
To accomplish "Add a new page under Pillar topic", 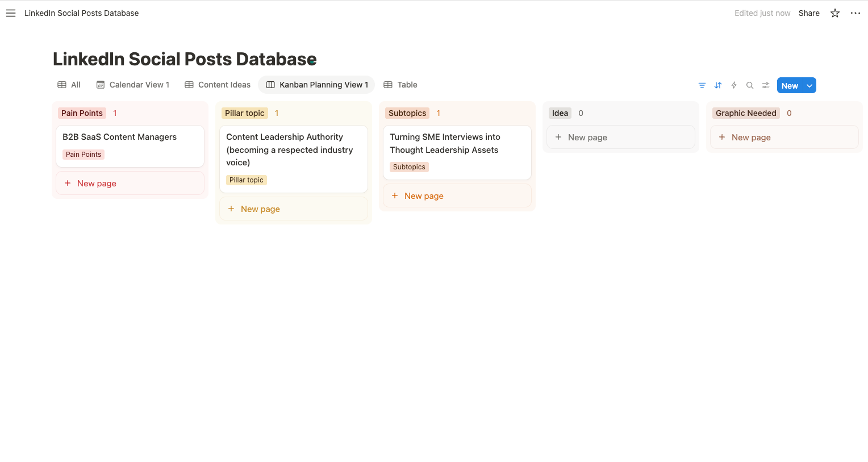I will [294, 209].
